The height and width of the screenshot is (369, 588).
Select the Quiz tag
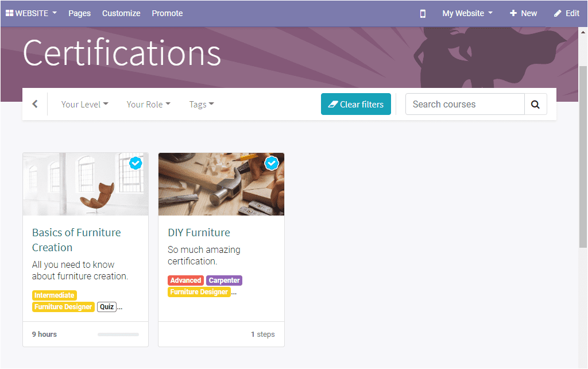click(x=106, y=307)
